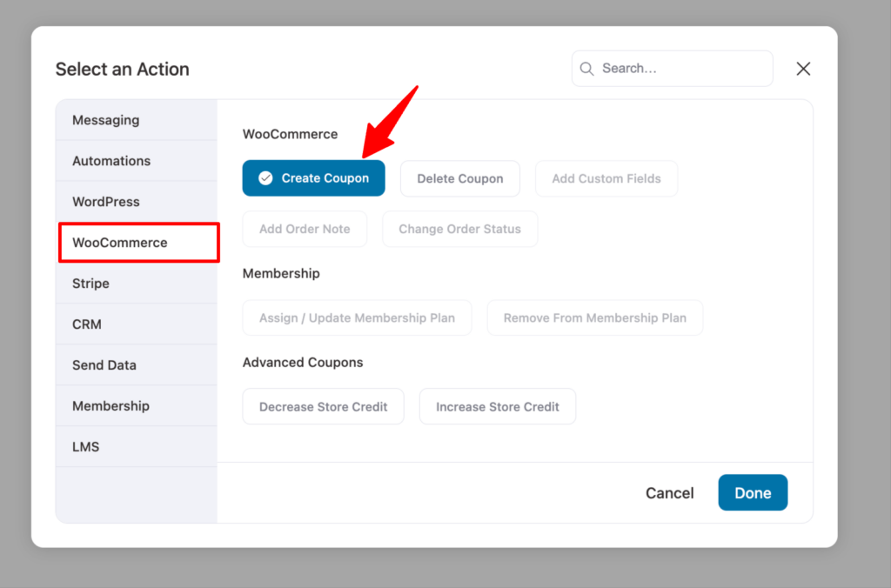Image resolution: width=891 pixels, height=588 pixels.
Task: Click the Advanced Coupons section heading
Action: click(303, 363)
